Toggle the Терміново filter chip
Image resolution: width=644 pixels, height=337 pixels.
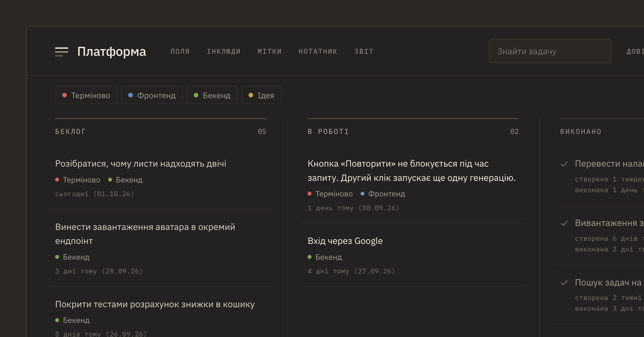click(x=86, y=95)
